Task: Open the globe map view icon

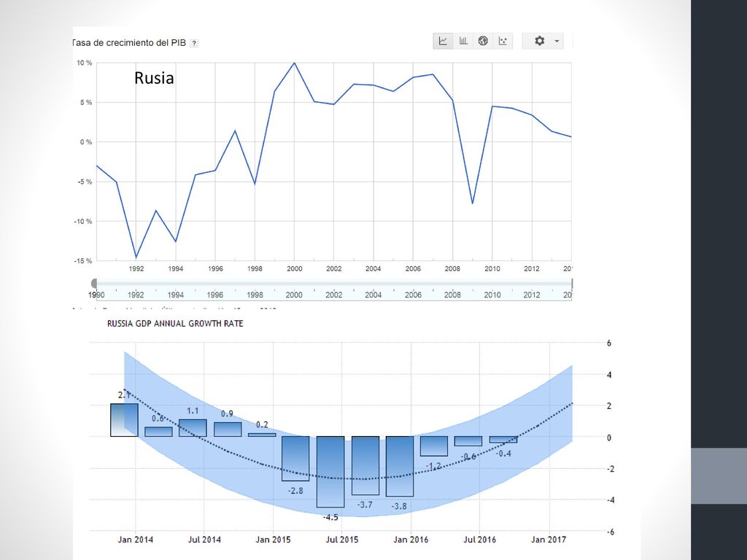Action: pos(483,41)
